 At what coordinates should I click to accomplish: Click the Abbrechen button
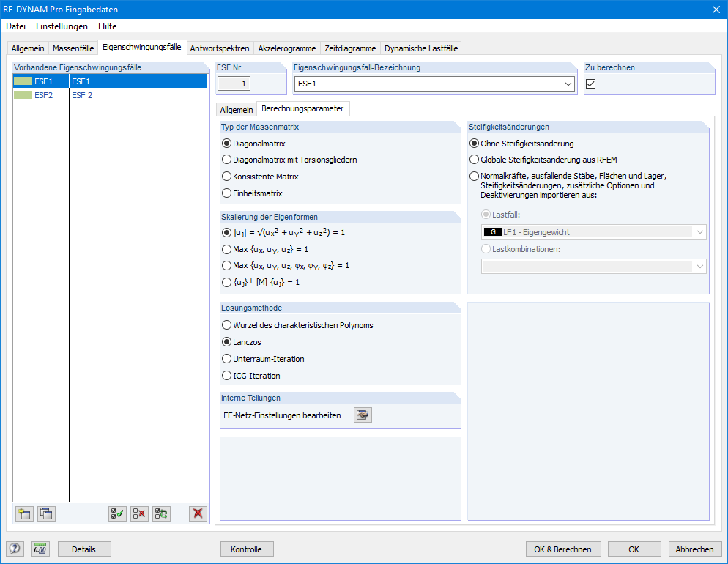click(694, 549)
